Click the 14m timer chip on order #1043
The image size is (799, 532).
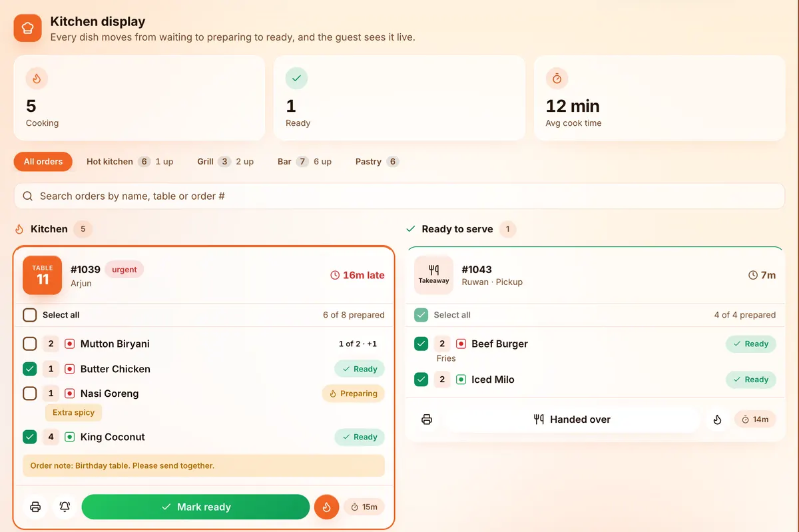(755, 419)
